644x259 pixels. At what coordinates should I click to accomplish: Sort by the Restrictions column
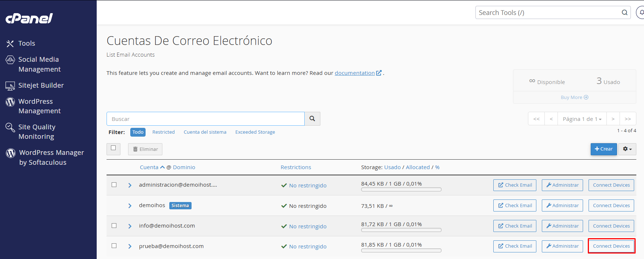[x=296, y=167]
